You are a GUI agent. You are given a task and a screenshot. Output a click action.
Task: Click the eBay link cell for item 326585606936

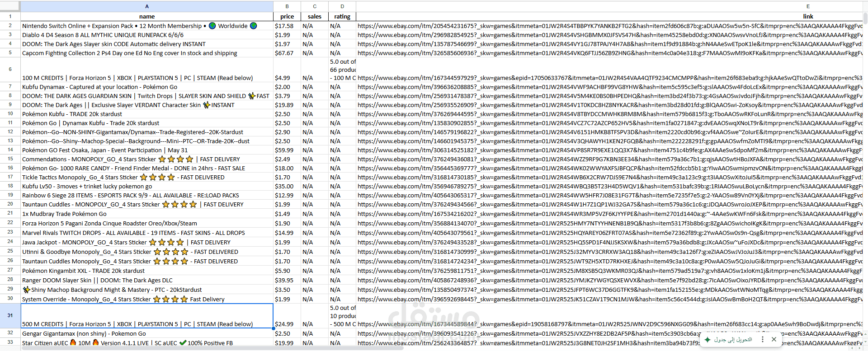click(x=609, y=53)
